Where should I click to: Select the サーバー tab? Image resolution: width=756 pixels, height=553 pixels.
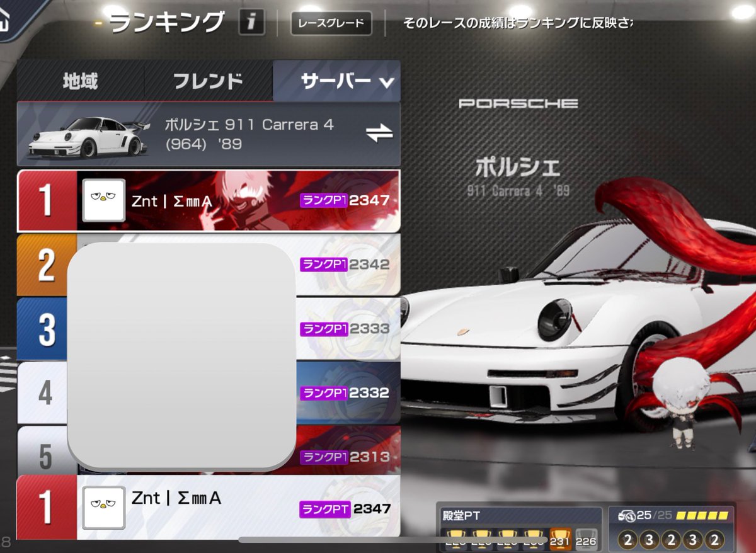(336, 81)
